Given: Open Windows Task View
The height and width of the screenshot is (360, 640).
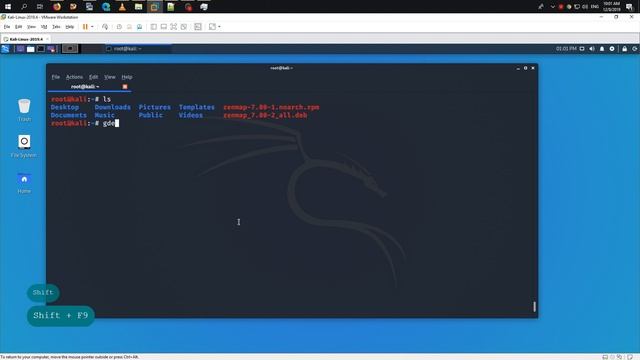Looking at the screenshot, I should (x=40, y=7).
